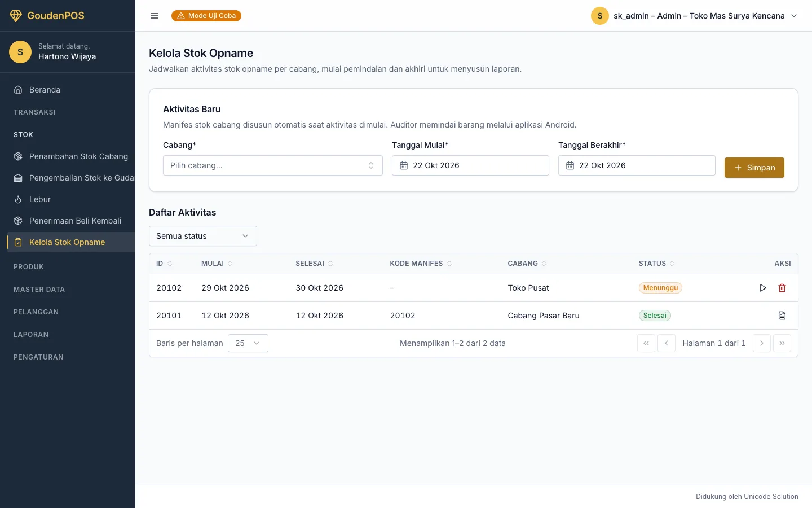Sort by Kode Manifes column
Screen dimensions: 812x508
point(421,264)
